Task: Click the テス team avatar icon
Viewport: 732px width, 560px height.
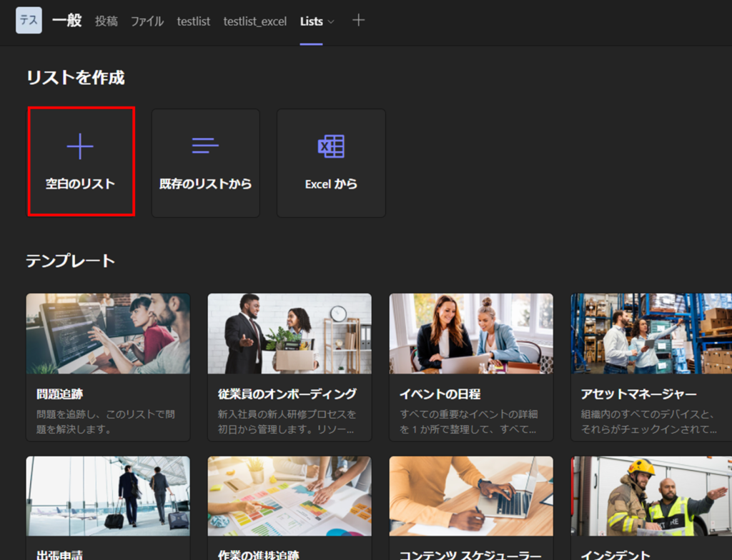Action: [29, 21]
